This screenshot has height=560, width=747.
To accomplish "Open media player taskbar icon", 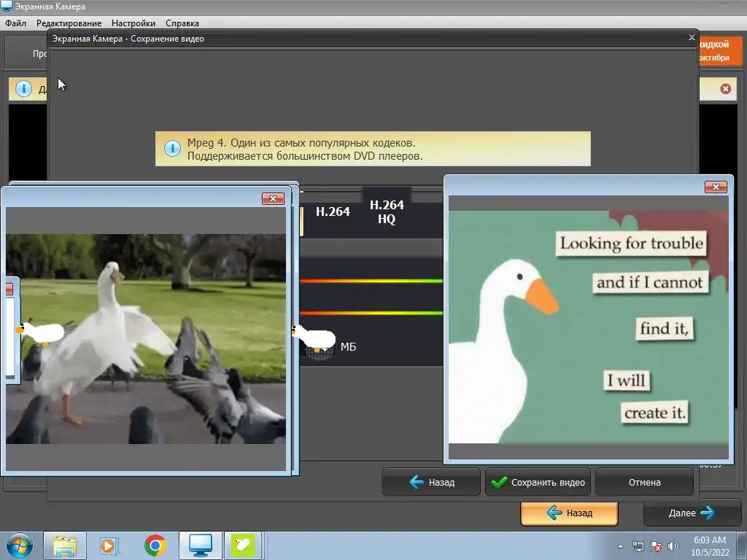I will [109, 545].
